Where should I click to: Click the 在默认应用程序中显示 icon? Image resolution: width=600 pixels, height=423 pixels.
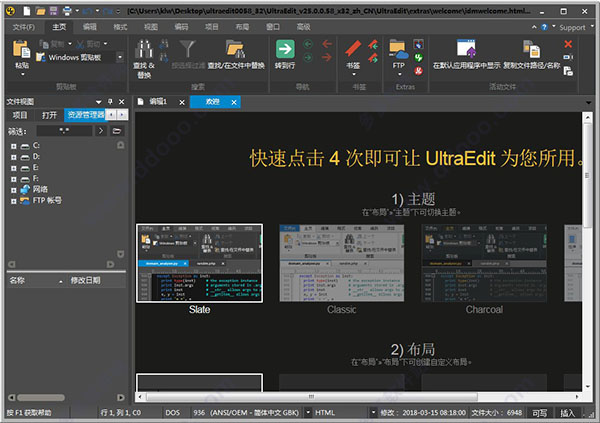(466, 48)
